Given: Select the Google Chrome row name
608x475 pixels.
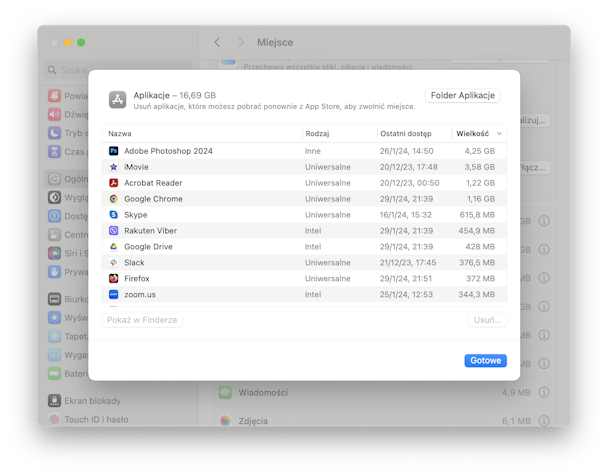Looking at the screenshot, I should click(x=153, y=199).
